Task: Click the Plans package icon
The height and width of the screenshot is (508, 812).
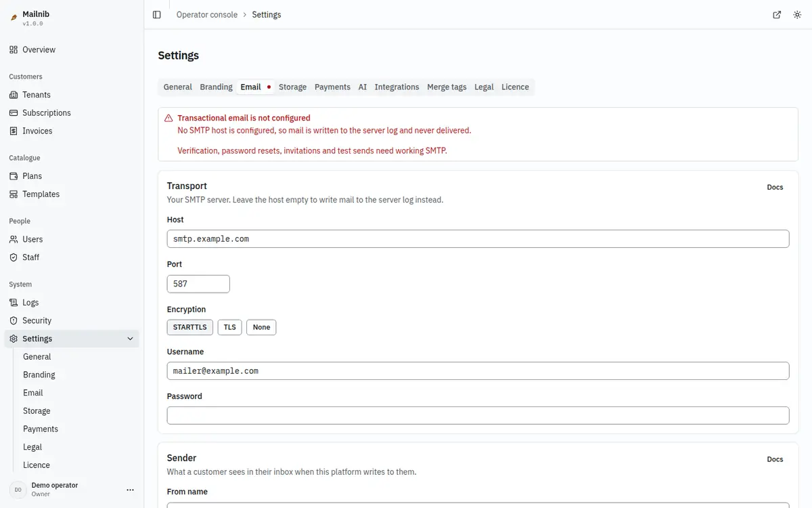Action: point(14,176)
